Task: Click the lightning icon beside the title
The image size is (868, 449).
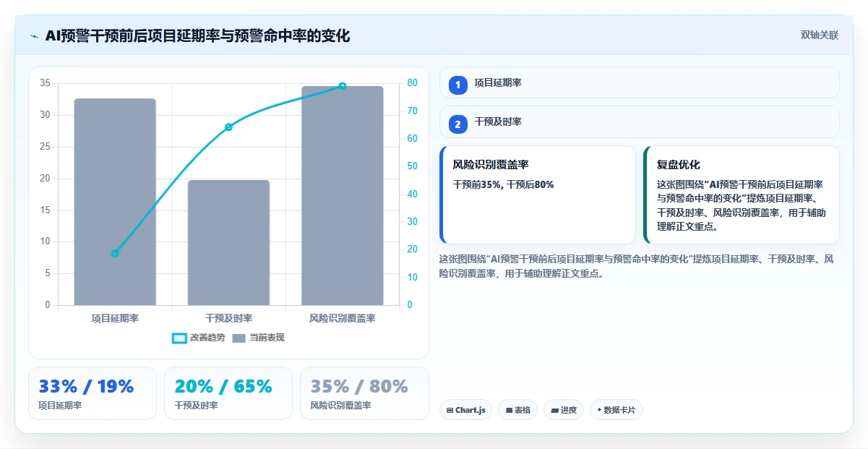Action: [x=34, y=36]
